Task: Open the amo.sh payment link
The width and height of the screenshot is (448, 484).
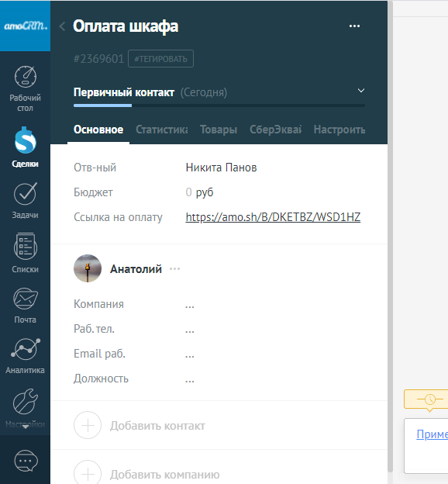Action: 273,217
